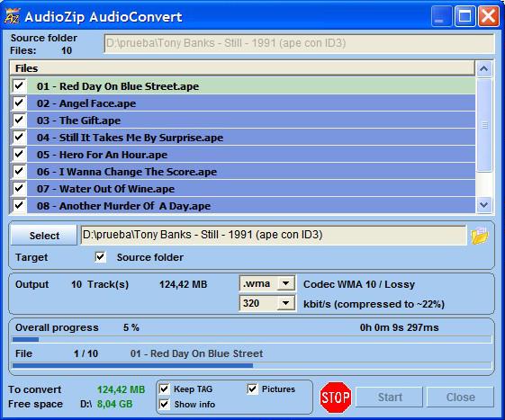The image size is (505, 420).
Task: Click the 8,04 GB free space value
Action: click(x=114, y=404)
